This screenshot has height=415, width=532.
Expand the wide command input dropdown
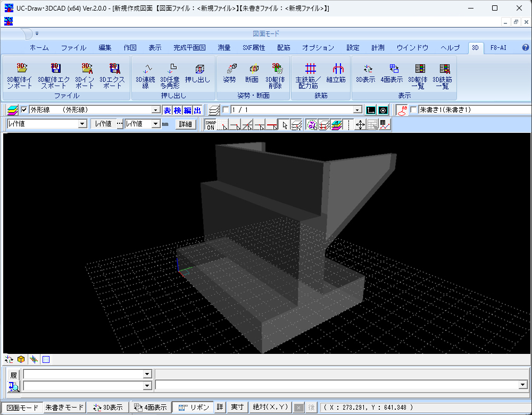[522, 385]
